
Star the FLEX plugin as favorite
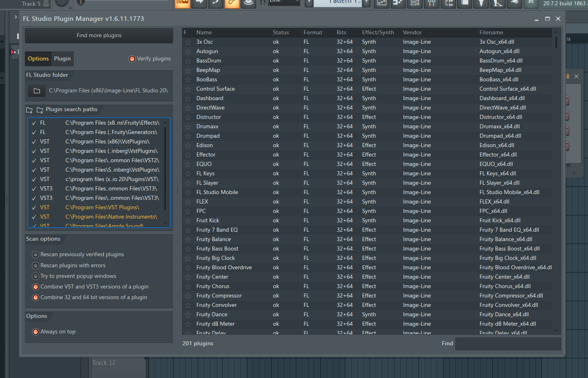click(x=188, y=202)
